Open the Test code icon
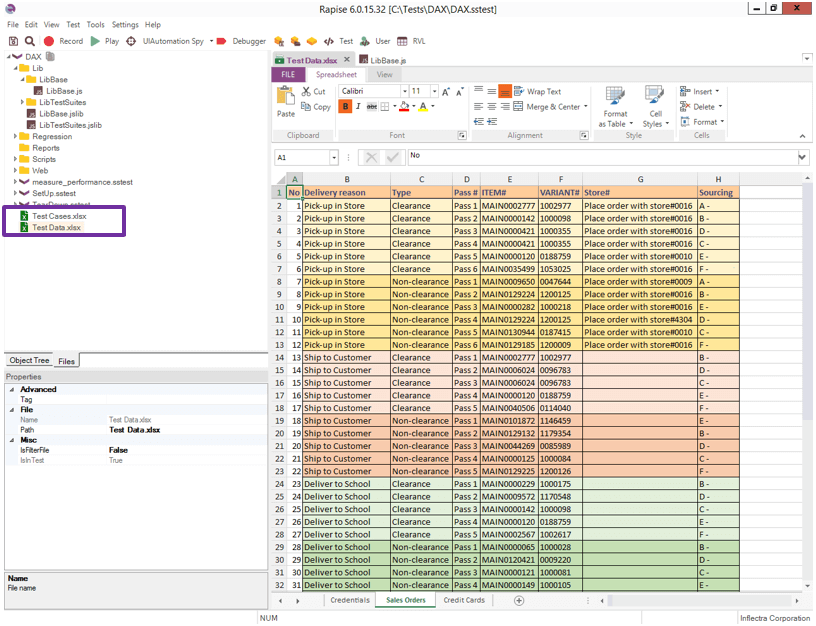Viewport: 816px width, 626px height. click(x=329, y=41)
